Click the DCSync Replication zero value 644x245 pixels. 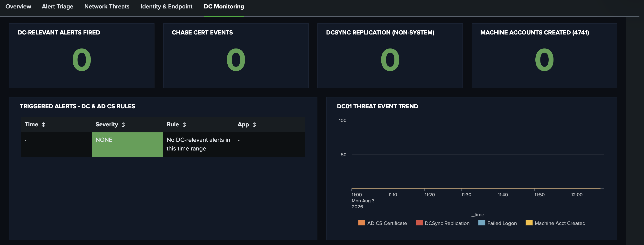(390, 60)
